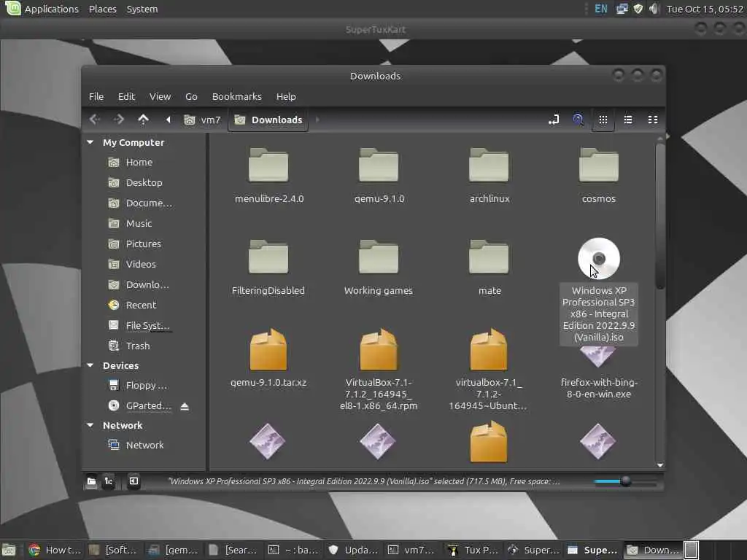Screen dimensions: 747x560
Task: Open the file search tool
Action: click(x=578, y=120)
